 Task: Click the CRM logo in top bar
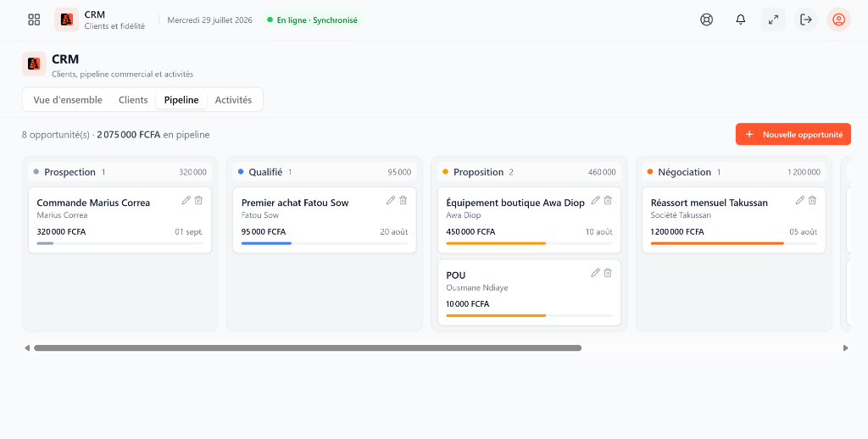[x=66, y=20]
